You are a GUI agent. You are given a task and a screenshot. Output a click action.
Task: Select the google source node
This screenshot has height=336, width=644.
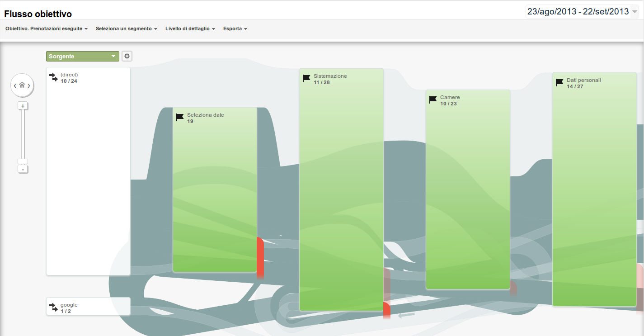tap(88, 306)
